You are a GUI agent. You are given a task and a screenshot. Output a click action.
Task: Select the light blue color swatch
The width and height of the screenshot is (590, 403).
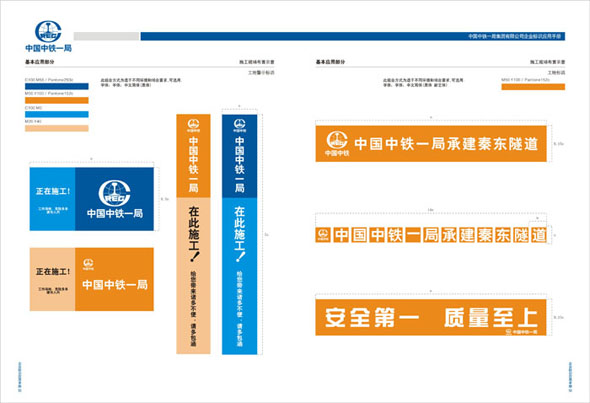(x=57, y=114)
